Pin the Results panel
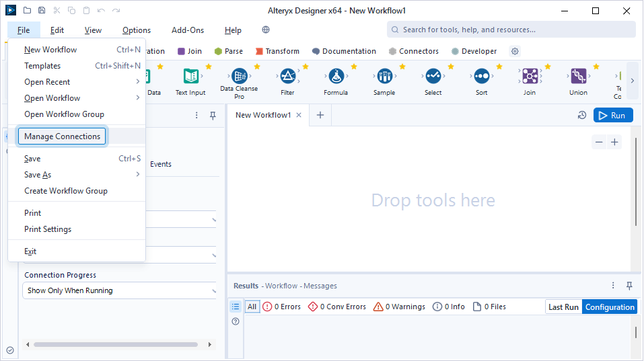The height and width of the screenshot is (361, 644). pyautogui.click(x=629, y=286)
